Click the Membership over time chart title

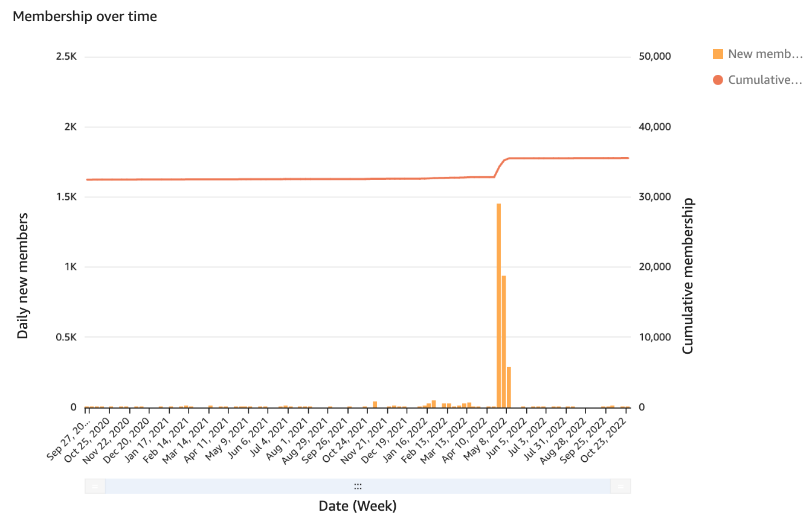(85, 17)
